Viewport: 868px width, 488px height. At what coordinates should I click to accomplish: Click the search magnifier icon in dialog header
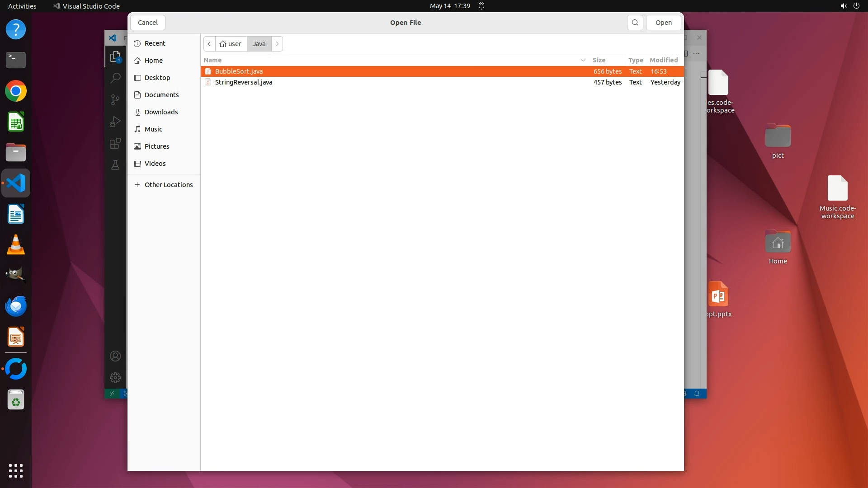coord(635,23)
